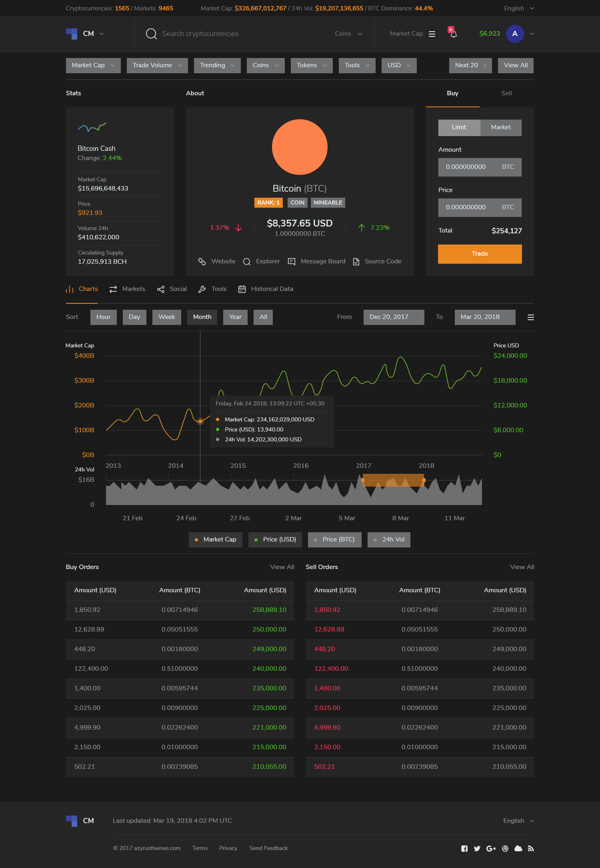Click the Facebook icon in footer
Image resolution: width=600 pixels, height=868 pixels.
[x=464, y=848]
